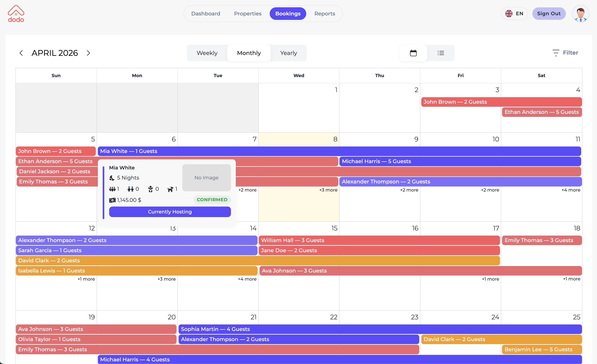Open the EN language selector
This screenshot has height=364, width=597.
coord(514,14)
